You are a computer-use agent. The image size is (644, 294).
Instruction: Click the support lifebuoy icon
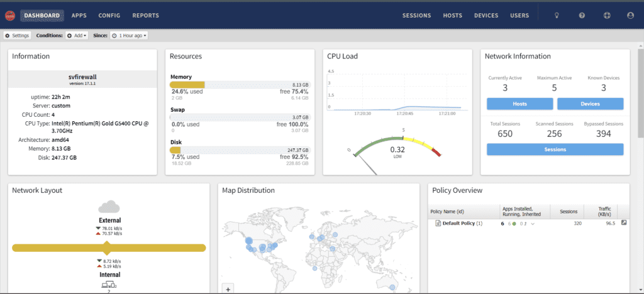click(606, 16)
